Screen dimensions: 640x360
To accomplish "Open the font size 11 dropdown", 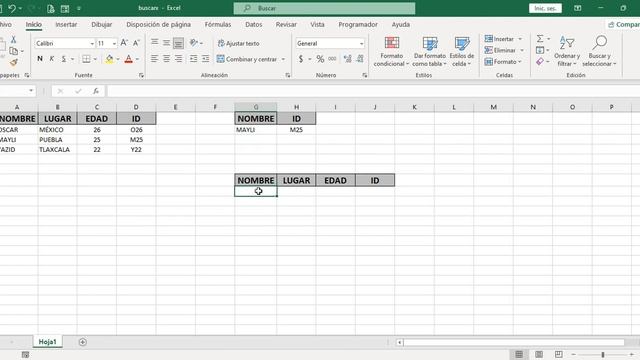I will 114,43.
